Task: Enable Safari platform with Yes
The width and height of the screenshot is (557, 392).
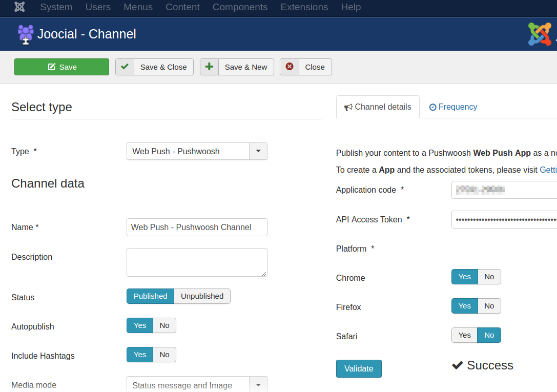Action: pos(465,335)
